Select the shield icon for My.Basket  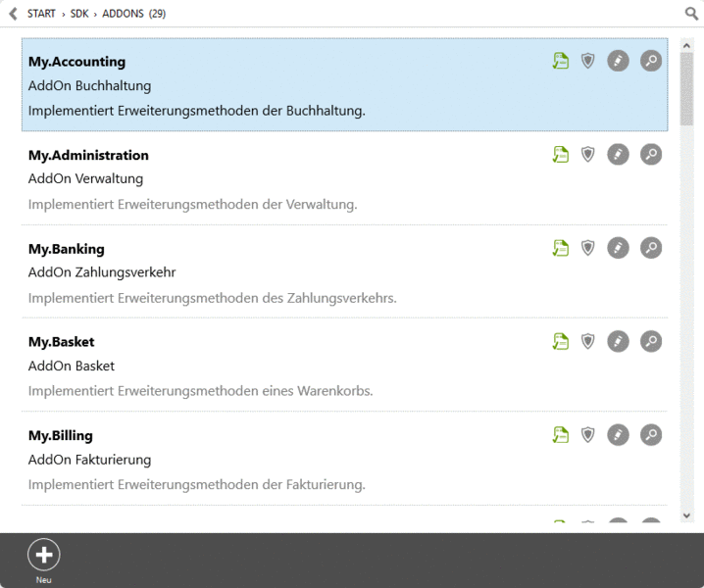click(587, 342)
